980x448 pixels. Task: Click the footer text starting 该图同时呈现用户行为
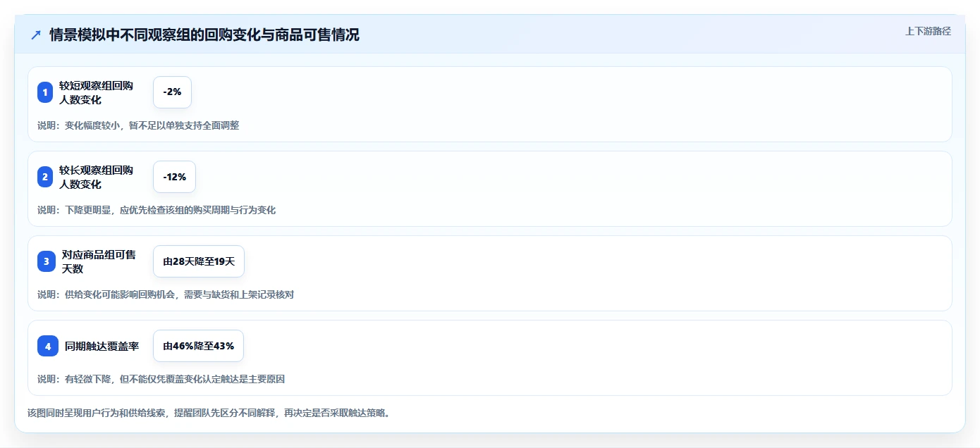pyautogui.click(x=209, y=413)
